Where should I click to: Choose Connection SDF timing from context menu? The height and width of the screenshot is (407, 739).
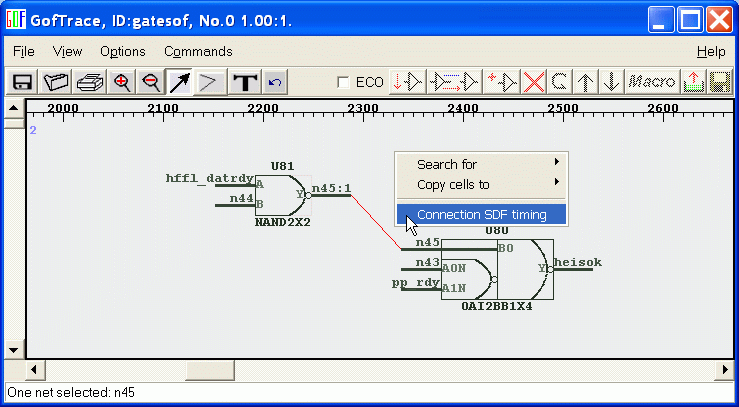click(481, 214)
